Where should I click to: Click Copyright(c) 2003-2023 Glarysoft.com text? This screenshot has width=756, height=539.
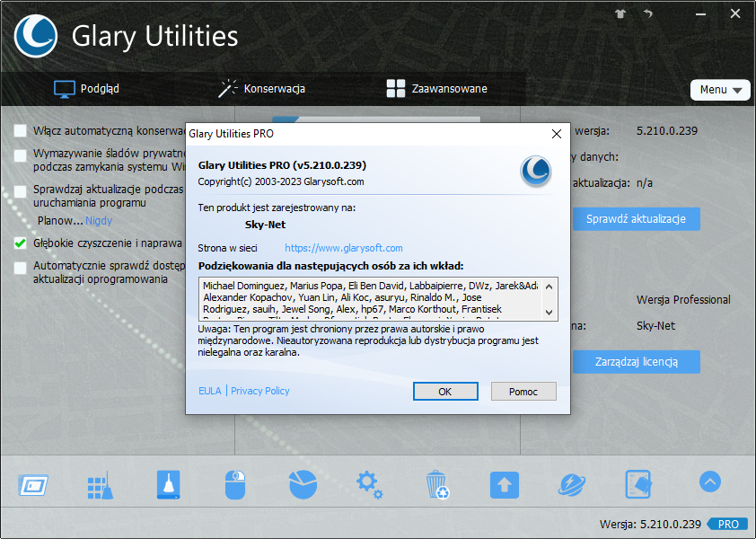281,182
